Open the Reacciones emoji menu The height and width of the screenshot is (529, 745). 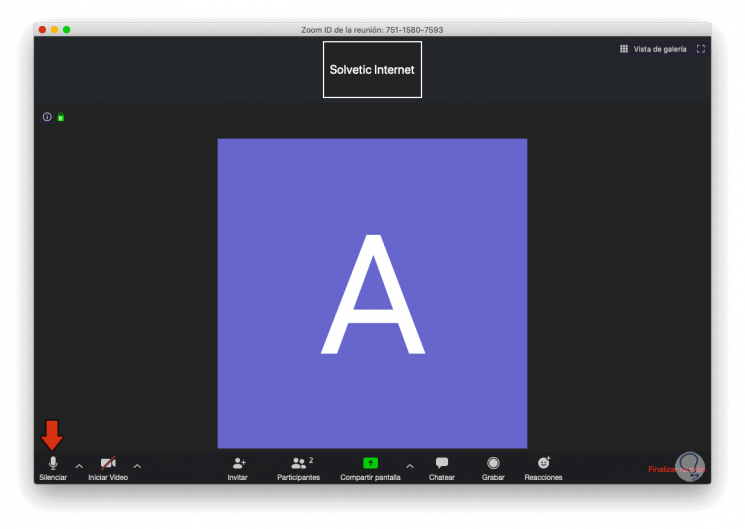click(544, 469)
